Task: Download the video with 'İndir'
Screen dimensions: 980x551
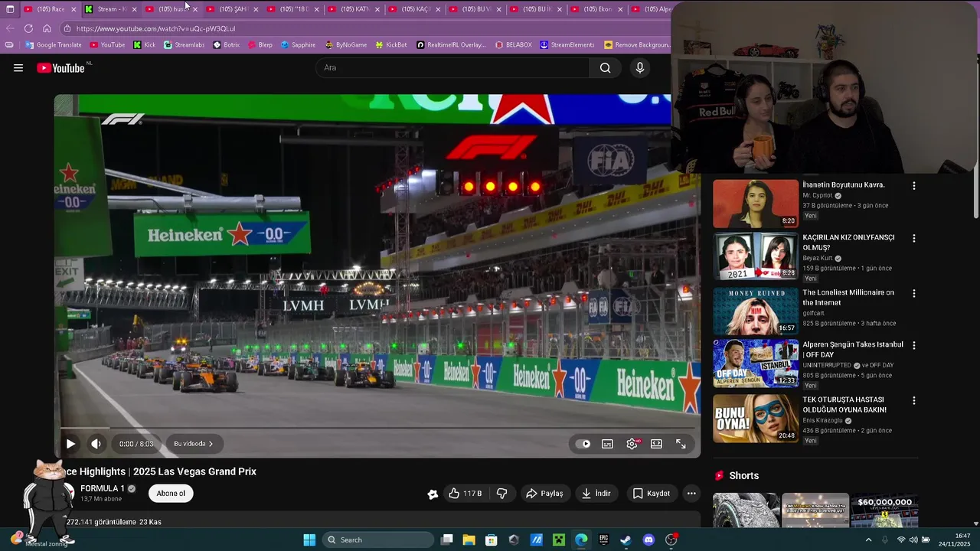Action: coord(596,494)
